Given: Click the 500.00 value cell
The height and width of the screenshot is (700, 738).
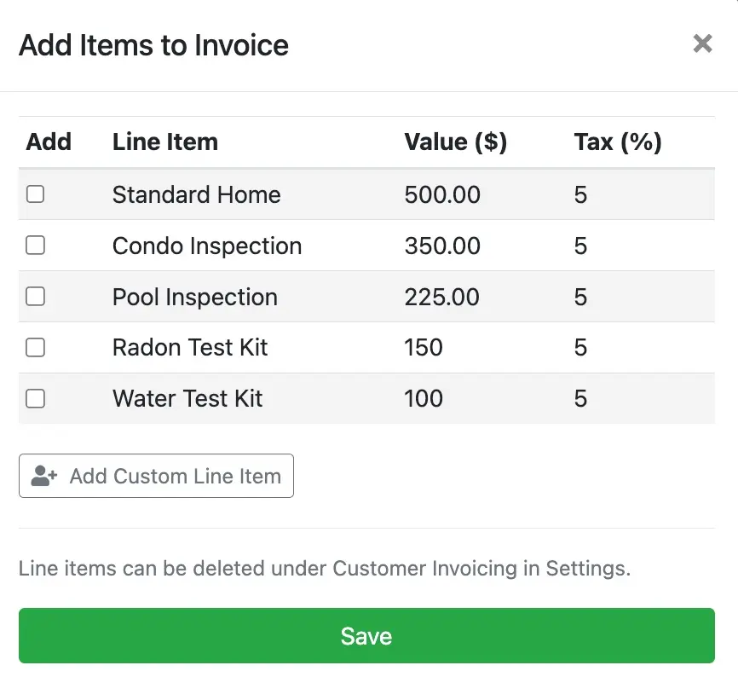Looking at the screenshot, I should (442, 194).
